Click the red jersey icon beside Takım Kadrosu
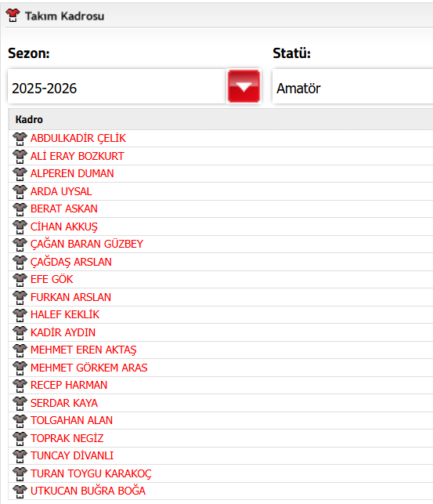Viewport: 433px width, 504px height. 13,16
